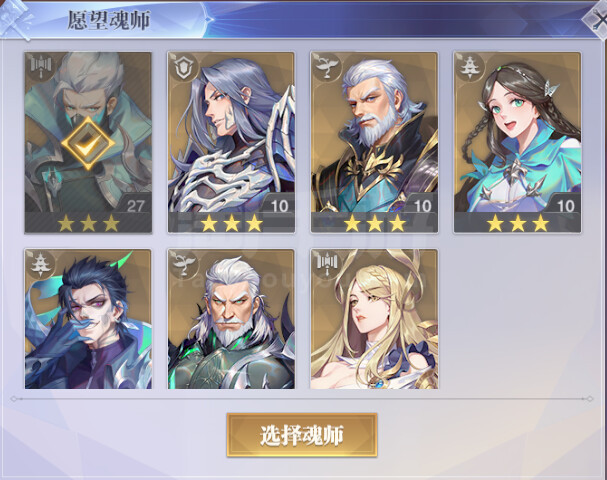Viewport: 607px width, 480px height.
Task: Click the 愿望魂师 title header
Action: click(109, 20)
